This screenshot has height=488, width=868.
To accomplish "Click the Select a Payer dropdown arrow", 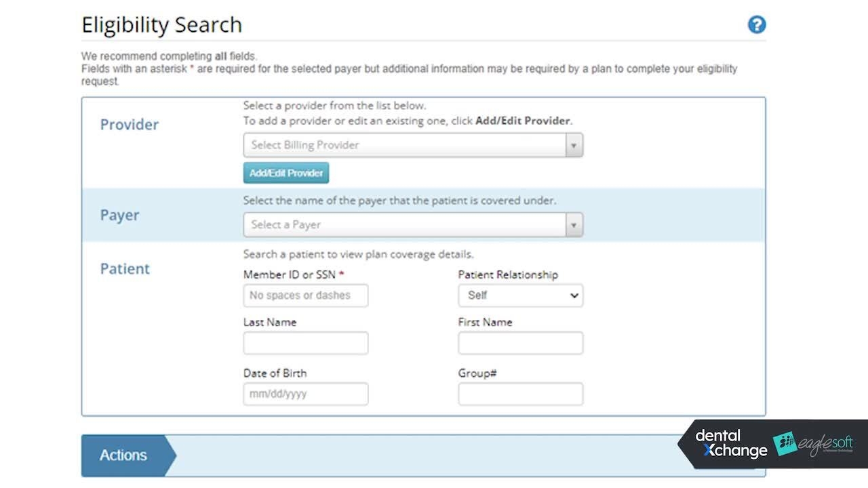I will [574, 224].
